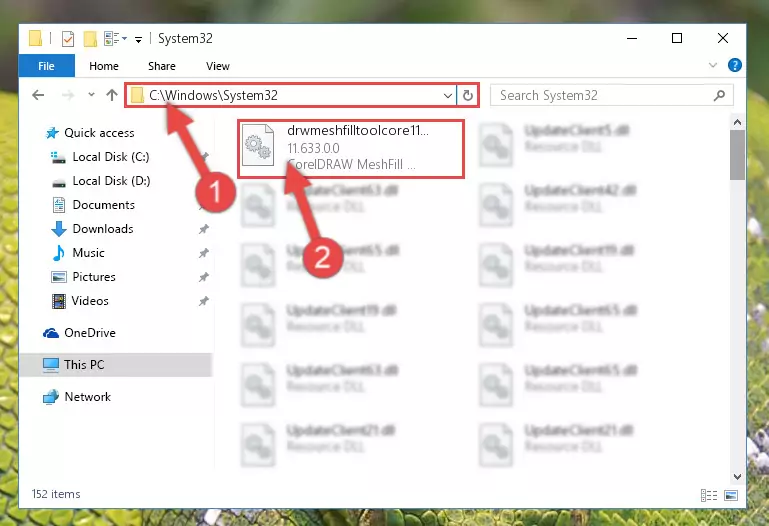
Task: Click the pin icon next to Videos
Action: click(x=204, y=301)
